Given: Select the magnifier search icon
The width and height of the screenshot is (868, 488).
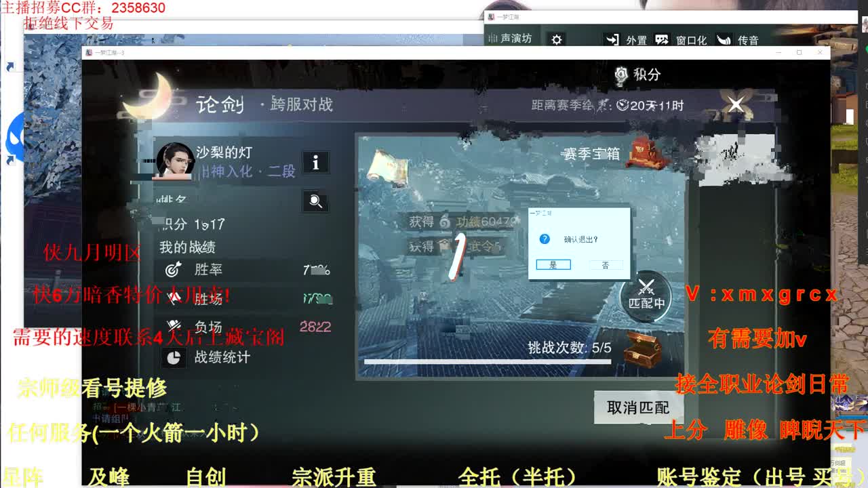Looking at the screenshot, I should [x=315, y=202].
